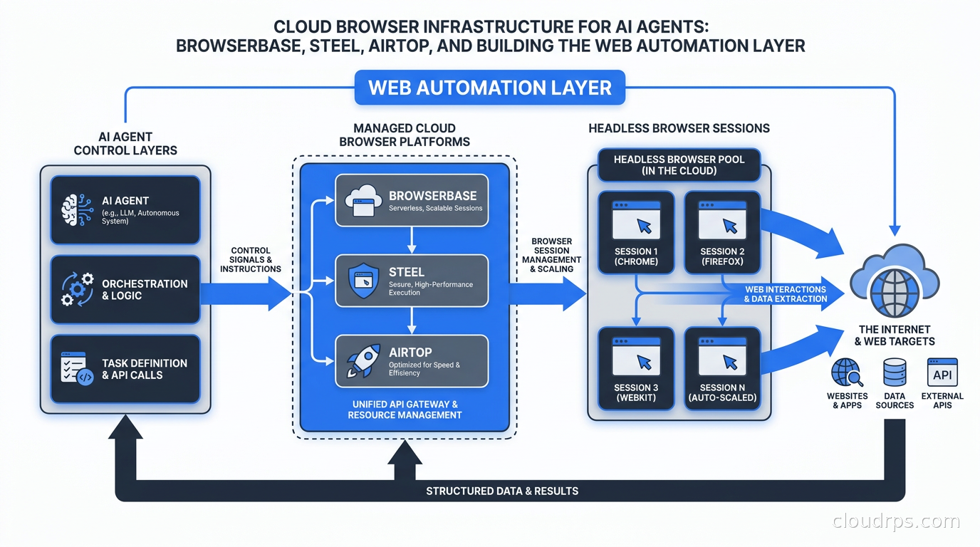Viewport: 980px width, 547px height.
Task: Click 'Optimized for Speed & Effisiency' subtitle
Action: (x=424, y=369)
